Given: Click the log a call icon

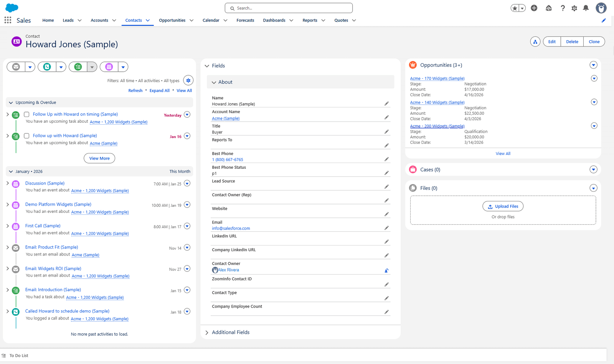Looking at the screenshot, I should 47,67.
